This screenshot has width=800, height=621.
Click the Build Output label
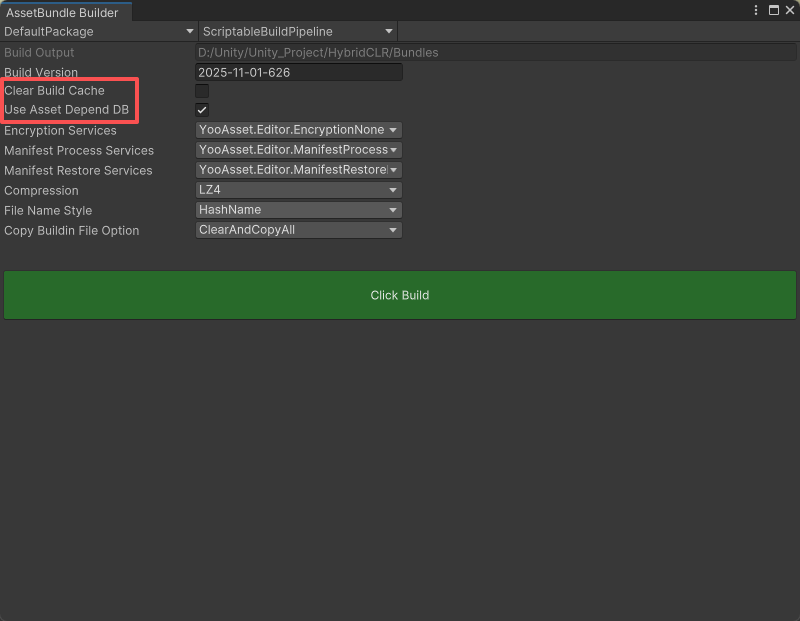tap(39, 53)
